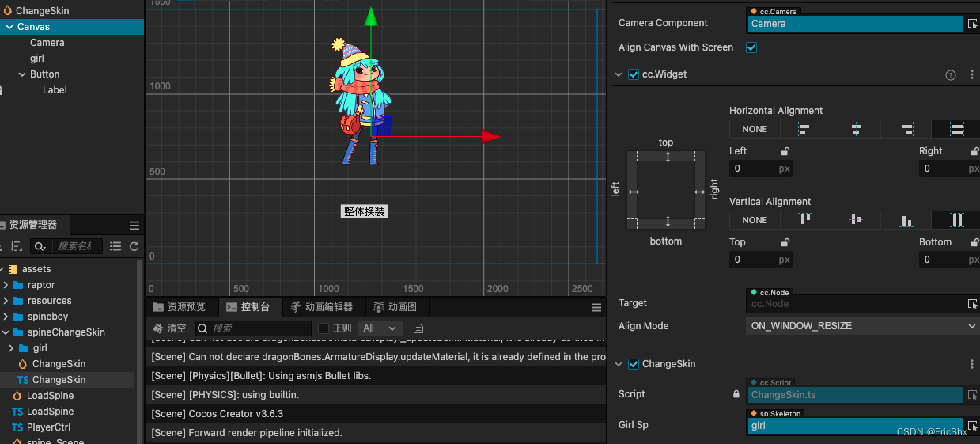Select vertical align-bottom icon in cc.Widget
980x444 pixels.
[906, 220]
